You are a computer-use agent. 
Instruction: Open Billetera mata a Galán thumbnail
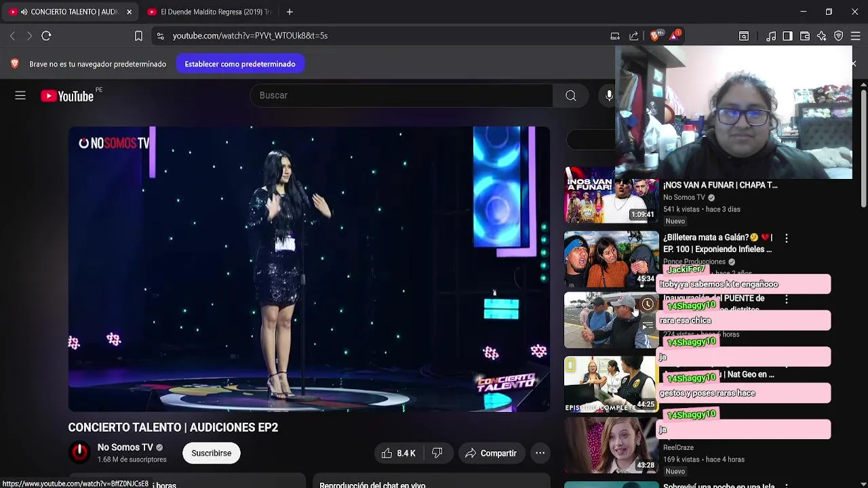click(x=611, y=260)
